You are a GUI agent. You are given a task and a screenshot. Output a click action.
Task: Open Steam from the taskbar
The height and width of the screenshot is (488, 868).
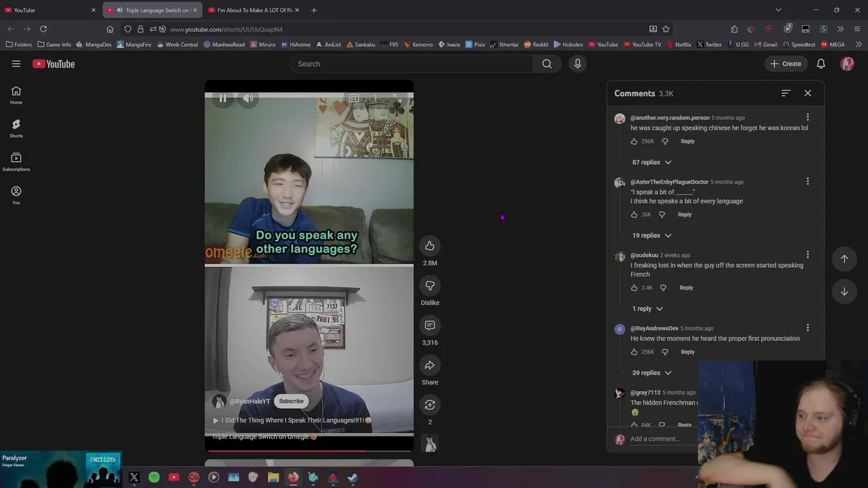[353, 477]
